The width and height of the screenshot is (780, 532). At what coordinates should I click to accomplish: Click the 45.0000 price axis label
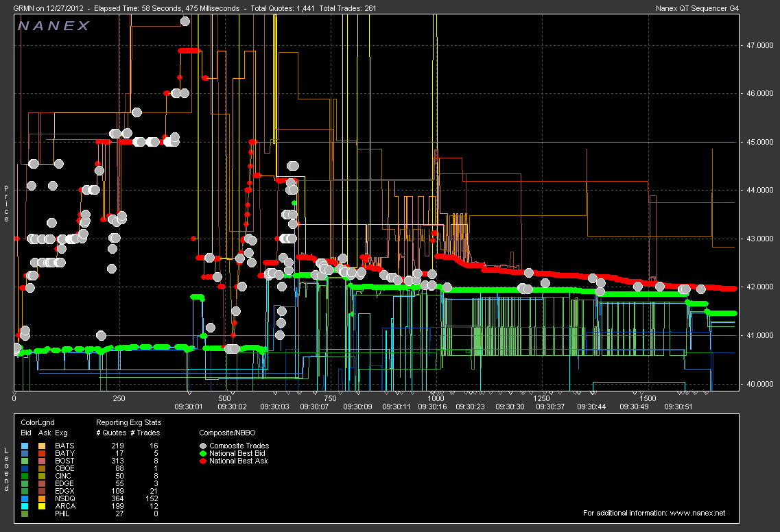click(760, 142)
